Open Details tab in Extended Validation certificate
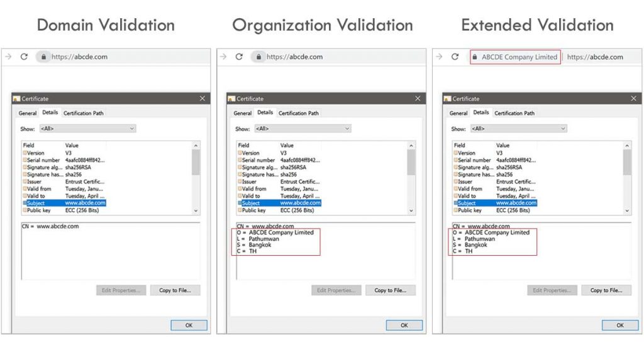The image size is (644, 343). 481,112
